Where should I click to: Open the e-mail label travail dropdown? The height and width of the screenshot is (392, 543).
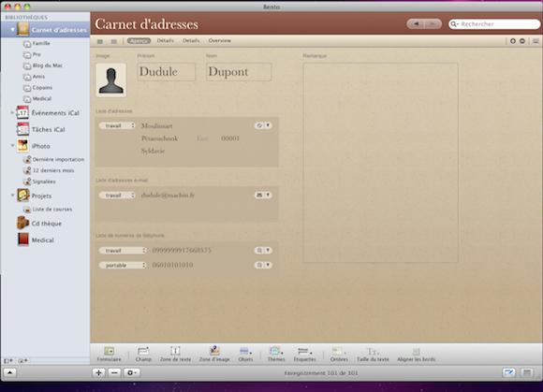[117, 196]
